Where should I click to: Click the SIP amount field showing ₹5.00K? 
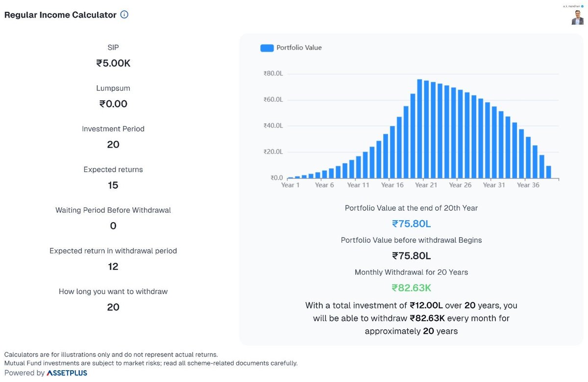click(x=113, y=63)
